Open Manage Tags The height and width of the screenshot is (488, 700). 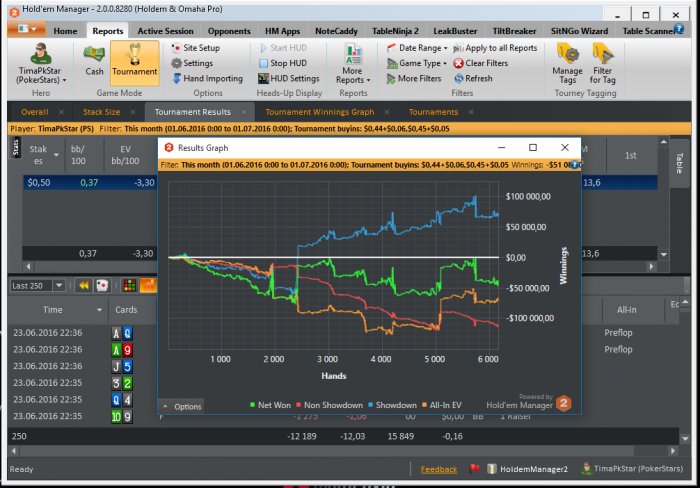[x=567, y=63]
